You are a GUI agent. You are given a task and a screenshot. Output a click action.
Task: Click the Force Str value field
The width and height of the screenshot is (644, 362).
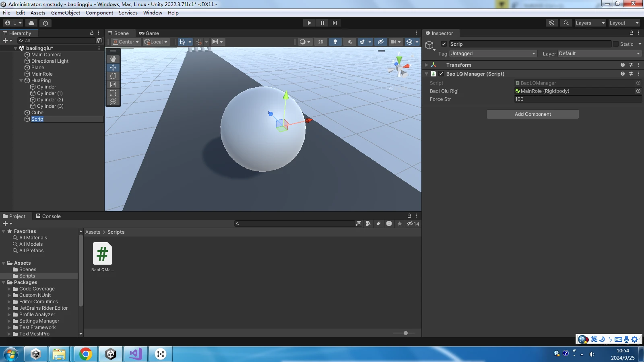[578, 99]
